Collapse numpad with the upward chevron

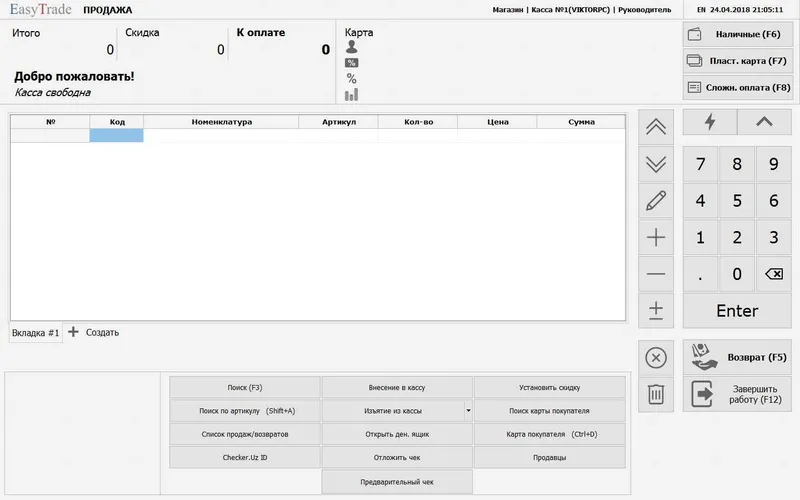pyautogui.click(x=764, y=122)
